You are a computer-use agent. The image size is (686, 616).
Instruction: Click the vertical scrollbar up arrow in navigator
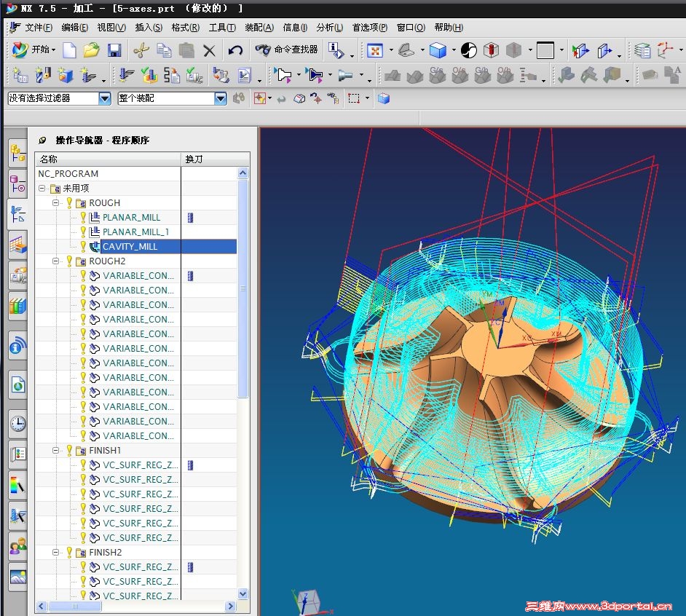pyautogui.click(x=243, y=173)
